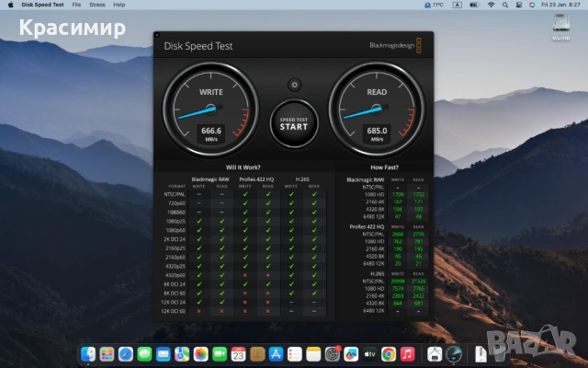The width and height of the screenshot is (588, 368).
Task: Click the 8K DCI 24 format row label
Action: [x=174, y=284]
